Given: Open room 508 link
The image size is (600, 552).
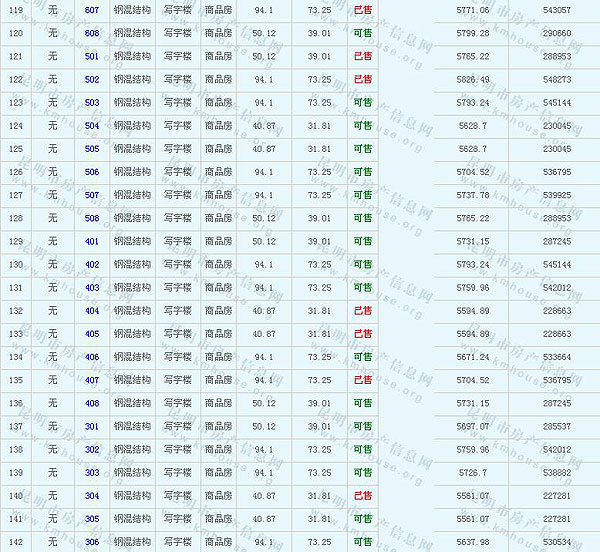Looking at the screenshot, I should pyautogui.click(x=92, y=218).
